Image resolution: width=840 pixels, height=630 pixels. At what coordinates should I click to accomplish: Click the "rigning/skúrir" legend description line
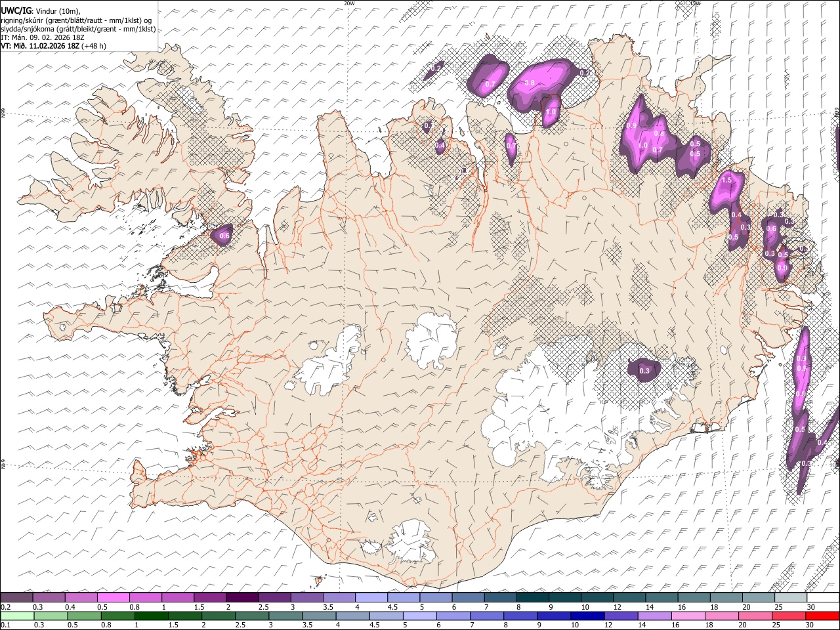[77, 20]
